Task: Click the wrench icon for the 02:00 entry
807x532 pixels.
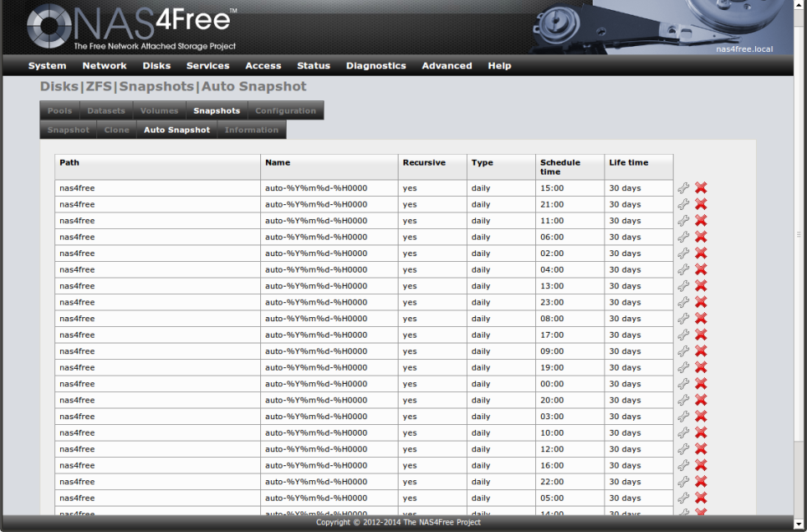Action: pos(683,253)
